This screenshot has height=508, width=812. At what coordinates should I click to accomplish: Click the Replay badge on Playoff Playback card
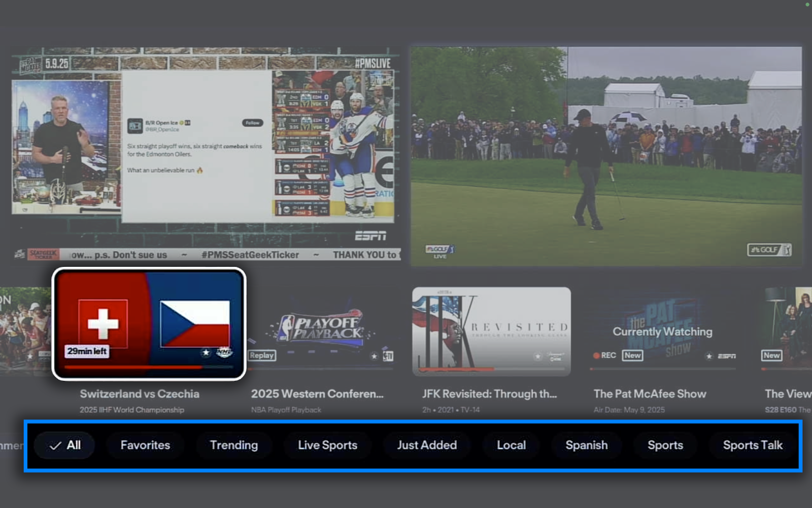(x=262, y=356)
